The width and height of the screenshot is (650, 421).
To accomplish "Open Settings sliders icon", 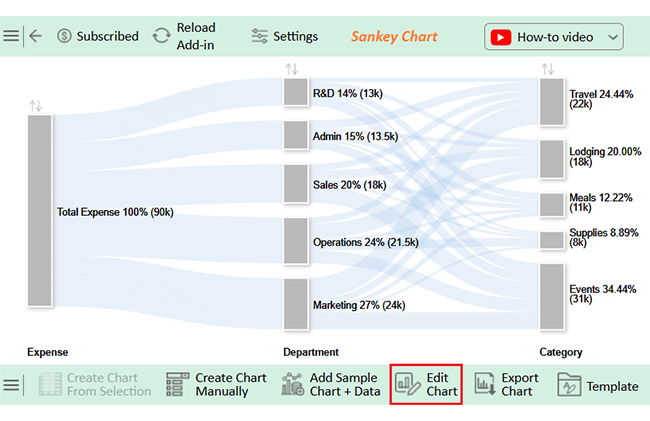I will click(x=260, y=36).
